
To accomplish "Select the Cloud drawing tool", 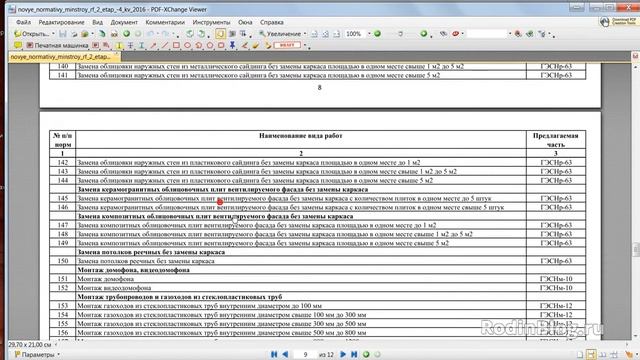I will pyautogui.click(x=221, y=45).
